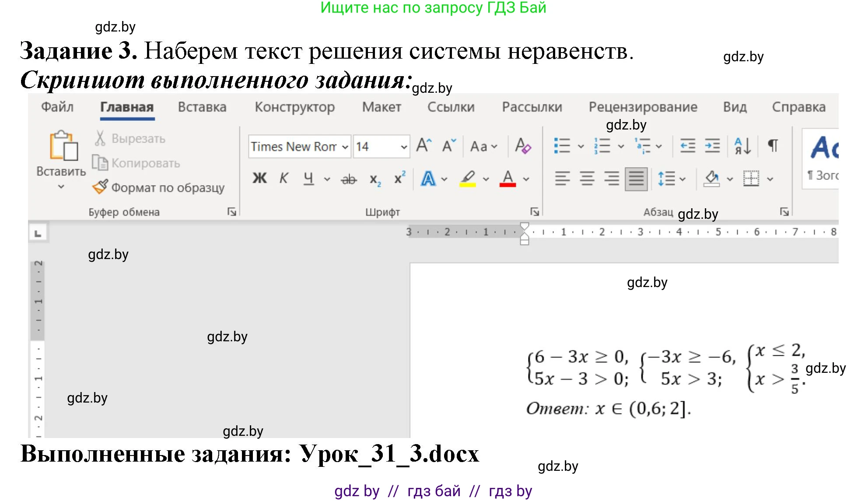Image resolution: width=868 pixels, height=501 pixels.
Task: Open the Файл tab
Action: point(57,107)
